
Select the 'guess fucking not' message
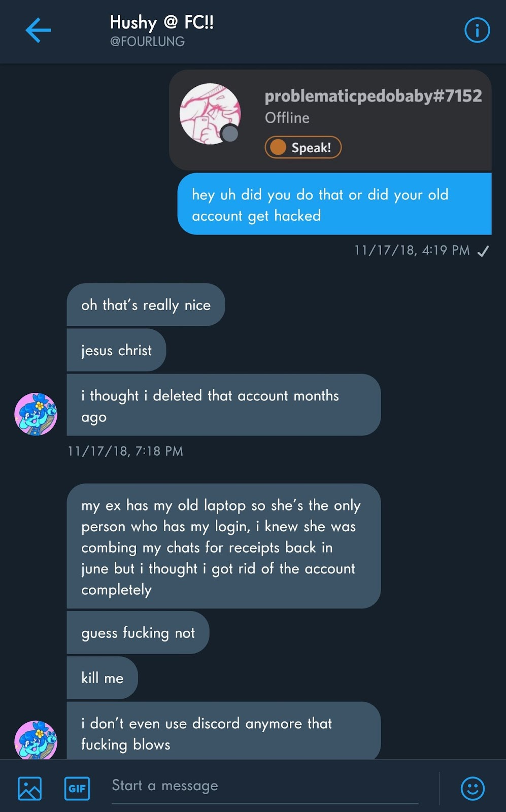coord(138,633)
